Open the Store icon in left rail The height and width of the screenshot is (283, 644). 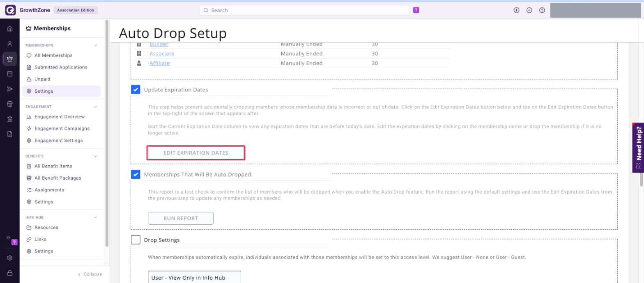point(10,104)
